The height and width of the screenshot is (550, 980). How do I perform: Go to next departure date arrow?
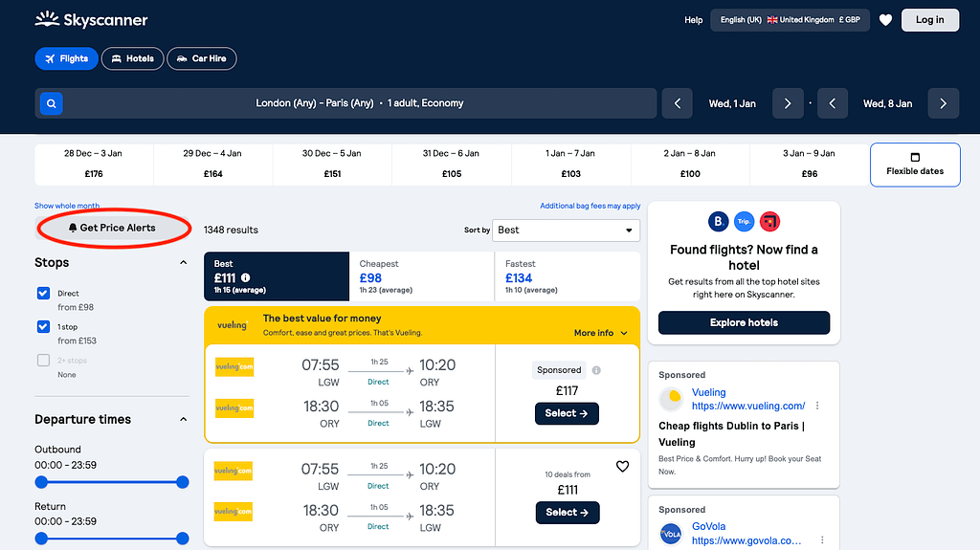[788, 103]
